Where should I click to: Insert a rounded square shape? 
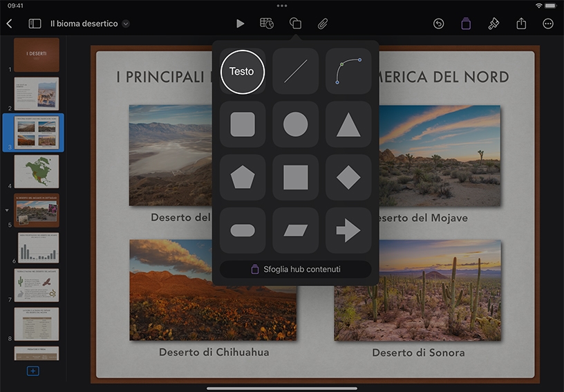tap(243, 124)
